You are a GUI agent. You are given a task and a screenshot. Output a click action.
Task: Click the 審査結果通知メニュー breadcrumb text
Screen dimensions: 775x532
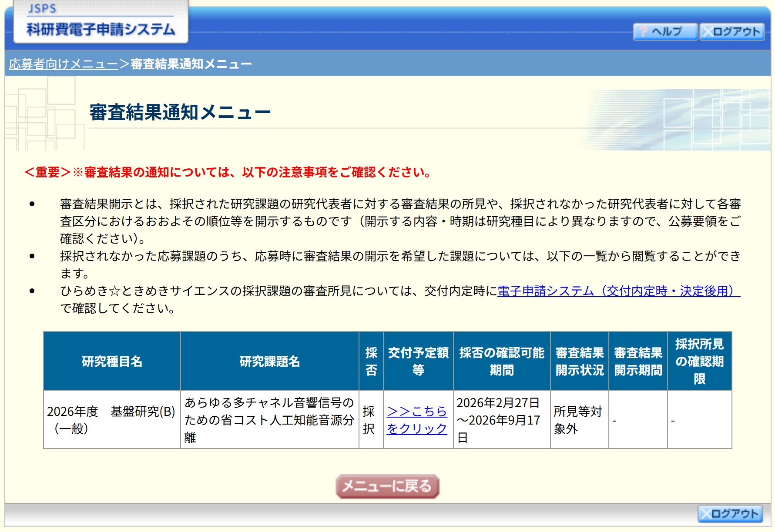(x=191, y=64)
